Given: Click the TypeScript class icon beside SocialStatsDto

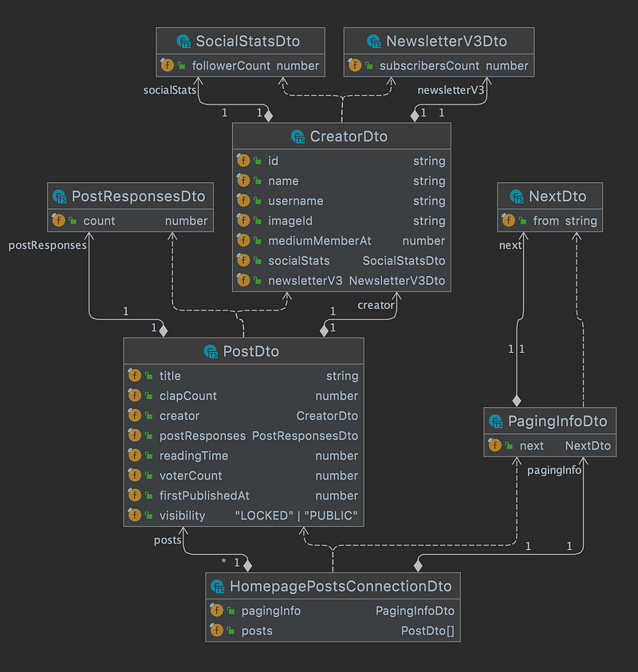Looking at the screenshot, I should click(x=183, y=42).
